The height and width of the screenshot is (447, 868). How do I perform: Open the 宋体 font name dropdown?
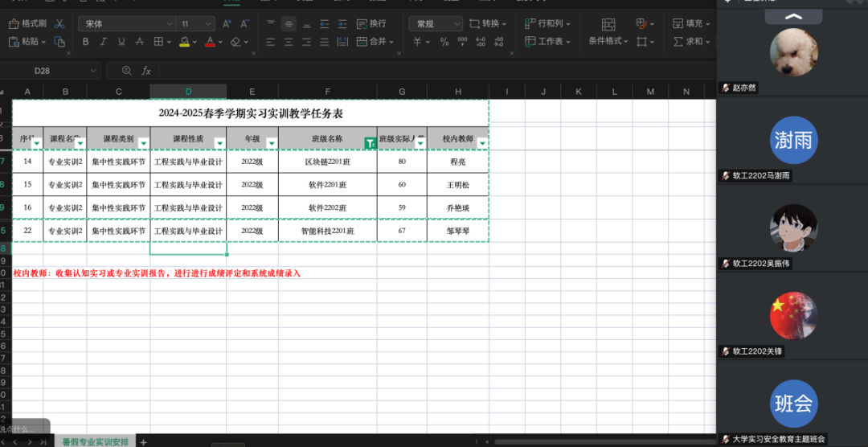tap(170, 24)
